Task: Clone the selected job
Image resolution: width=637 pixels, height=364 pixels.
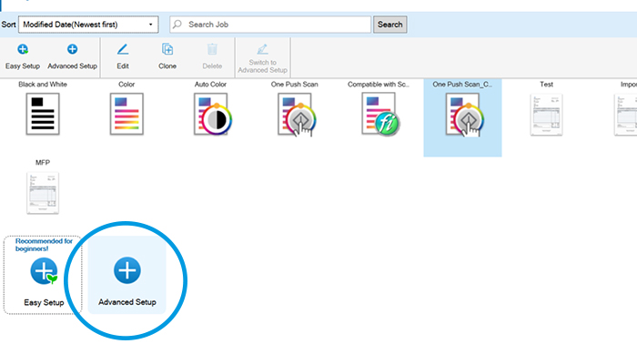Action: pos(167,55)
